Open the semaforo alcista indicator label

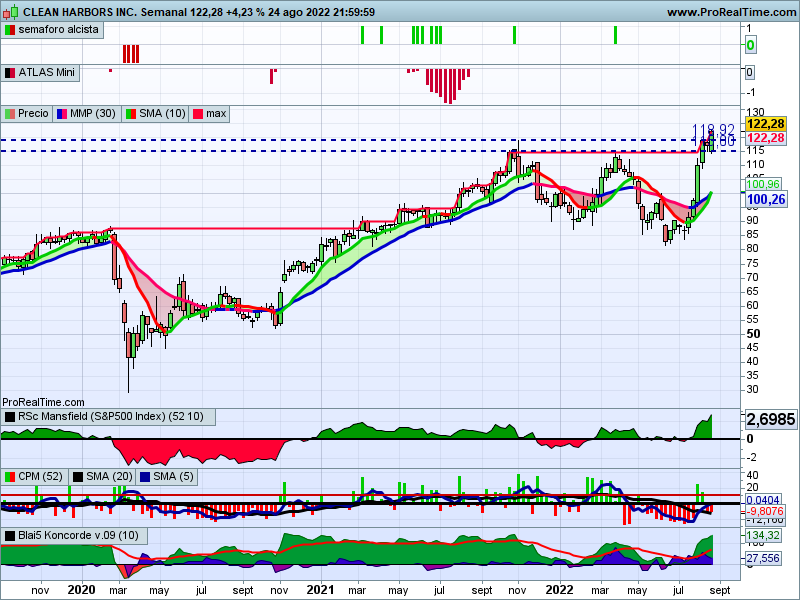click(52, 30)
